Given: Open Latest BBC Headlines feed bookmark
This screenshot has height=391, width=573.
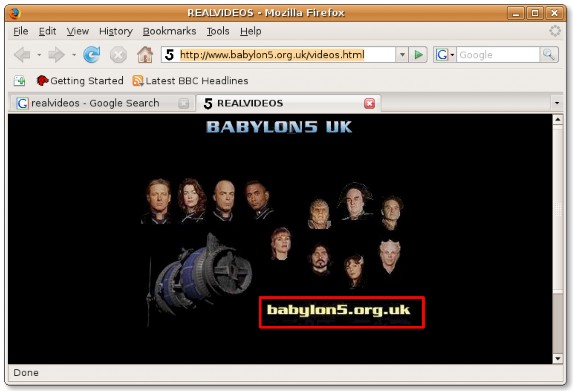Looking at the screenshot, I should click(x=190, y=81).
